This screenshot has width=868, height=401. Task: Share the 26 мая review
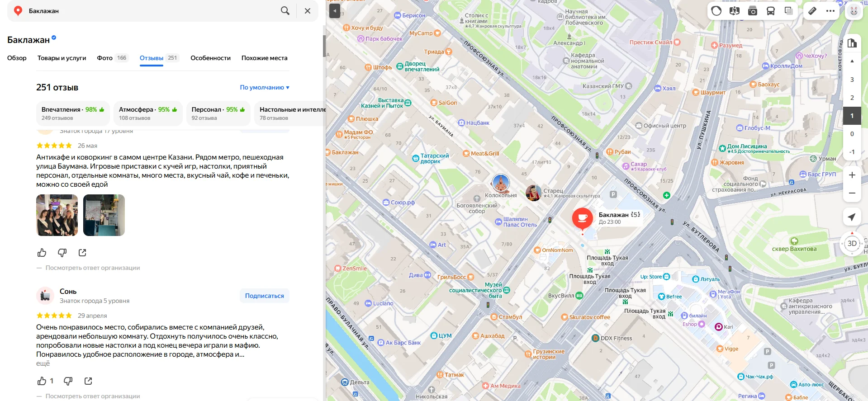(82, 253)
